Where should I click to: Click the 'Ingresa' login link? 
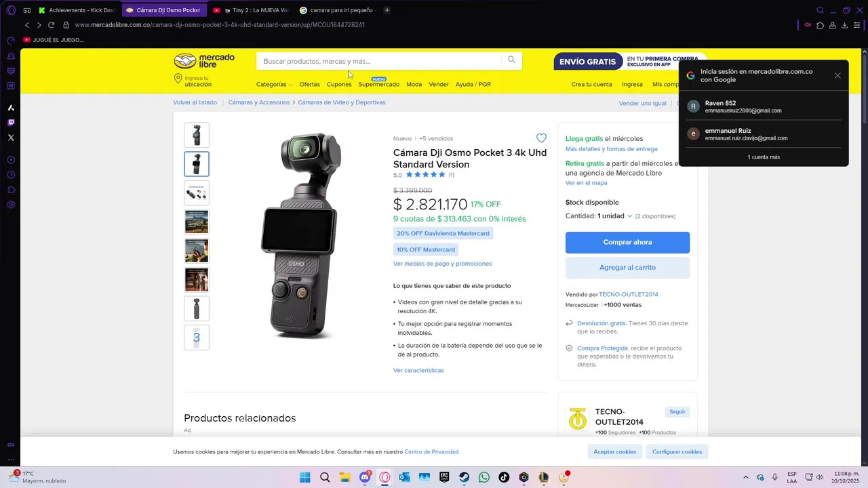pyautogui.click(x=632, y=84)
